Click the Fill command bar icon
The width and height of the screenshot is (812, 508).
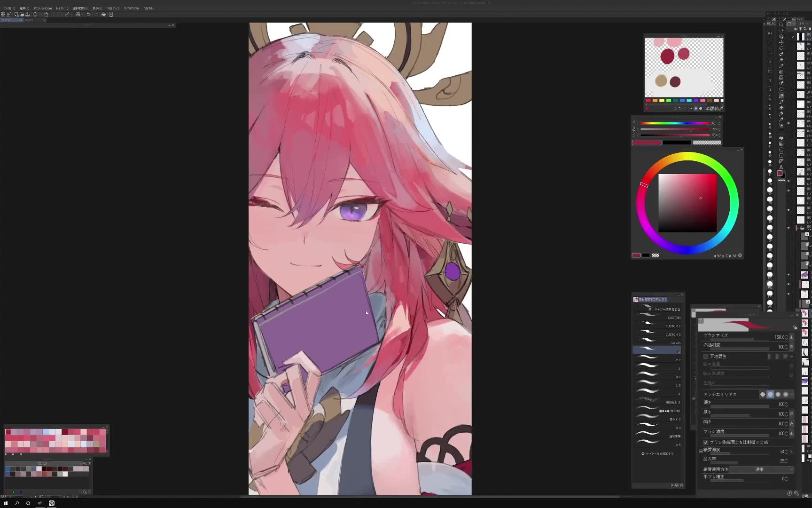[104, 15]
